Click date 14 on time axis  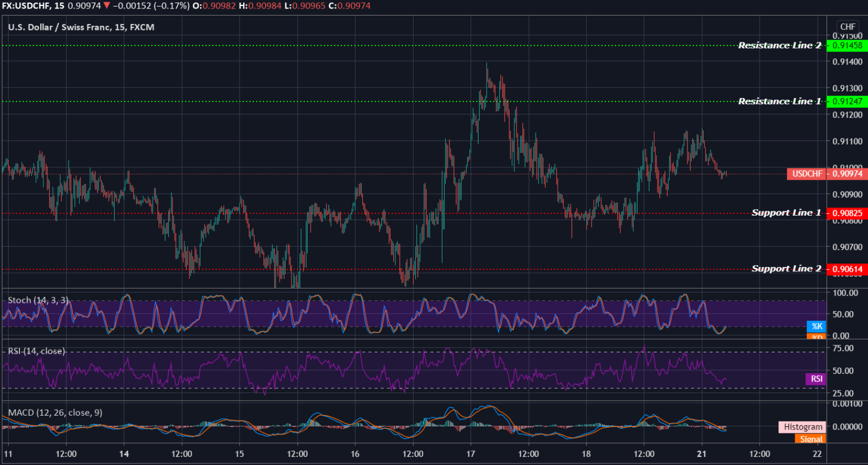click(x=124, y=454)
